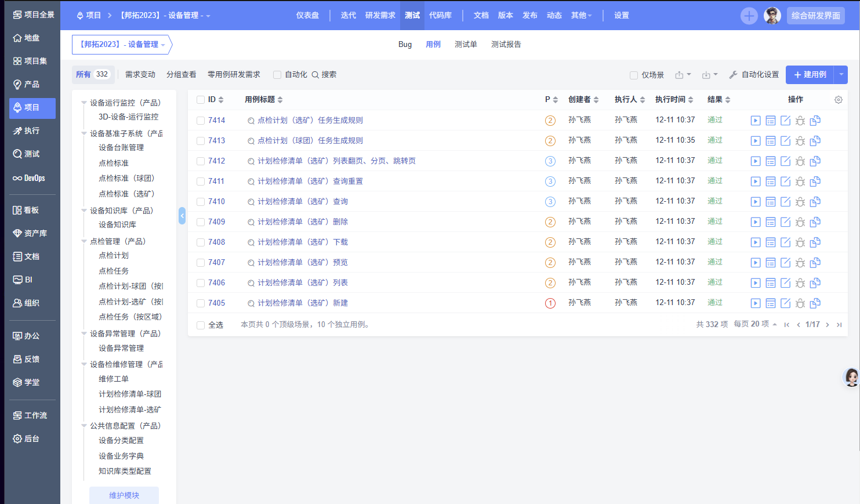Viewport: 860px width, 504px height.
Task: Switch to the 测试报告 tab
Action: [506, 45]
